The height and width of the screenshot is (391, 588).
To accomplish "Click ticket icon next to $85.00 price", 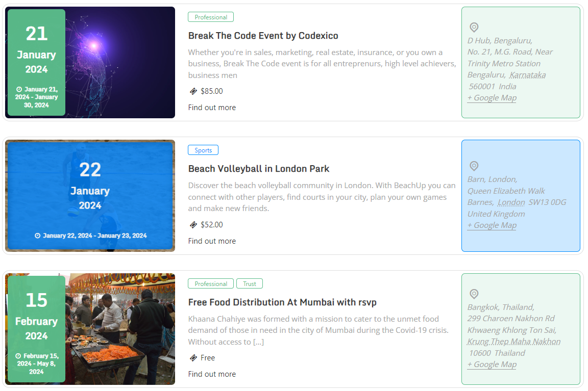I will pos(193,91).
